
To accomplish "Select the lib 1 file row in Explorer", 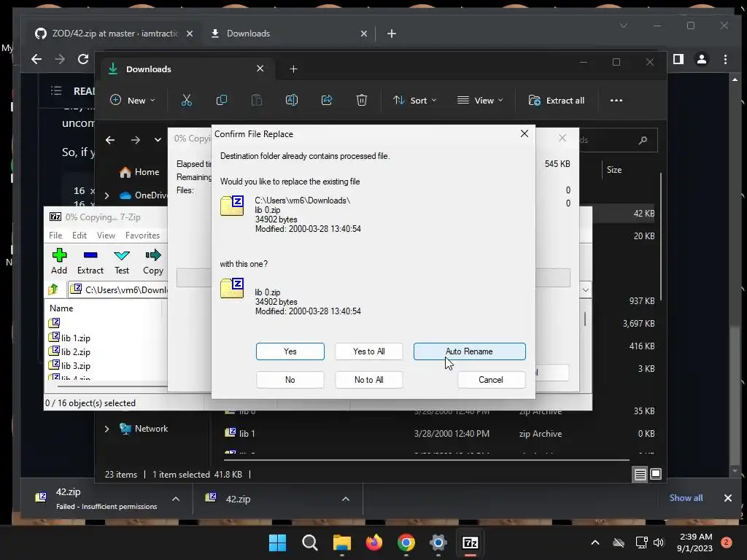I will 438,433.
